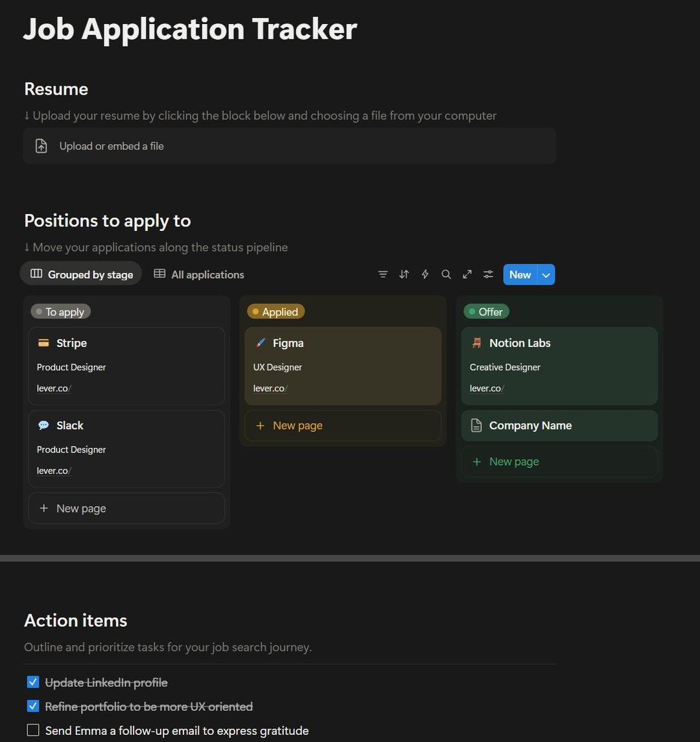Click the Resume heading
Screen dimensions: 700x742
pos(56,89)
